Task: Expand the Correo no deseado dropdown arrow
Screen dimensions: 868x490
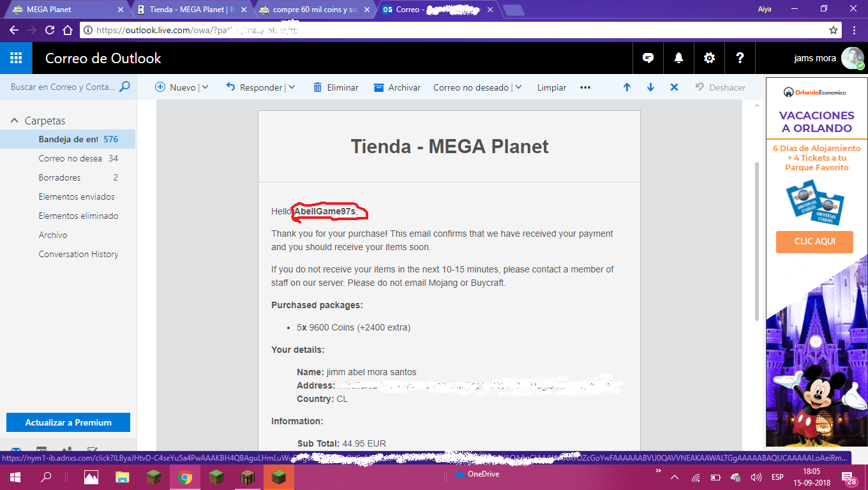Action: [518, 87]
